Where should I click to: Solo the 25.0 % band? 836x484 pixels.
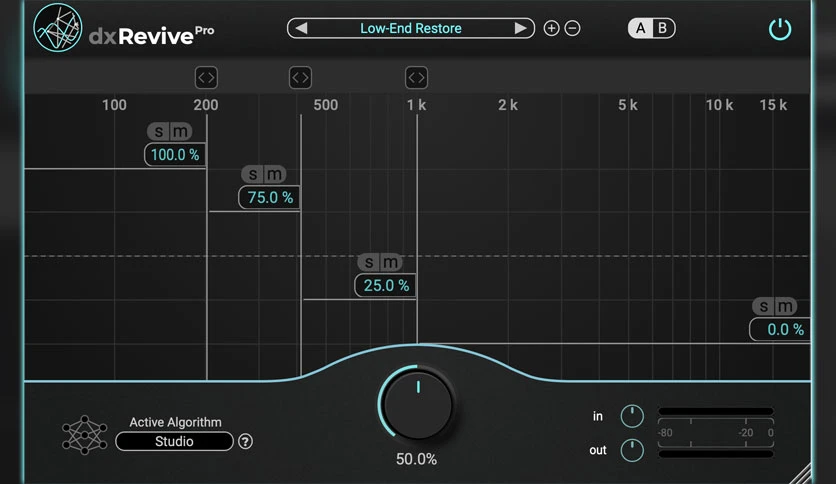click(x=368, y=262)
